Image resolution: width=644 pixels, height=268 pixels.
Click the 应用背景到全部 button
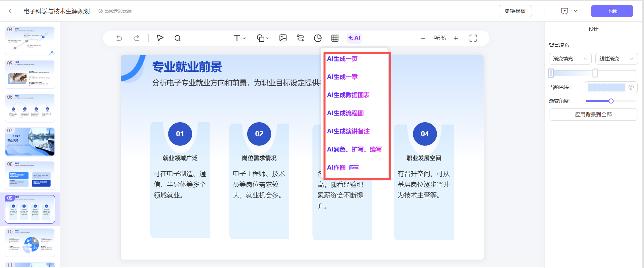[593, 115]
